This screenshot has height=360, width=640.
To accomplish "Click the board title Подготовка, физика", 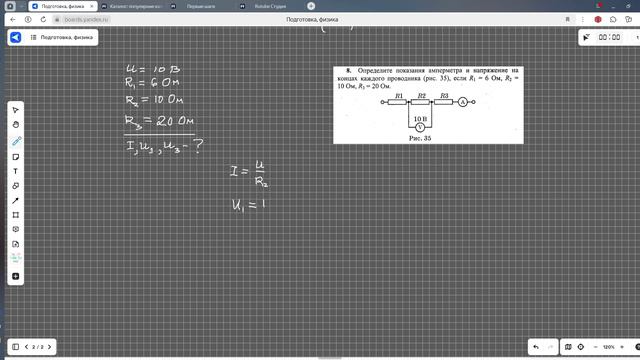I will click(67, 37).
